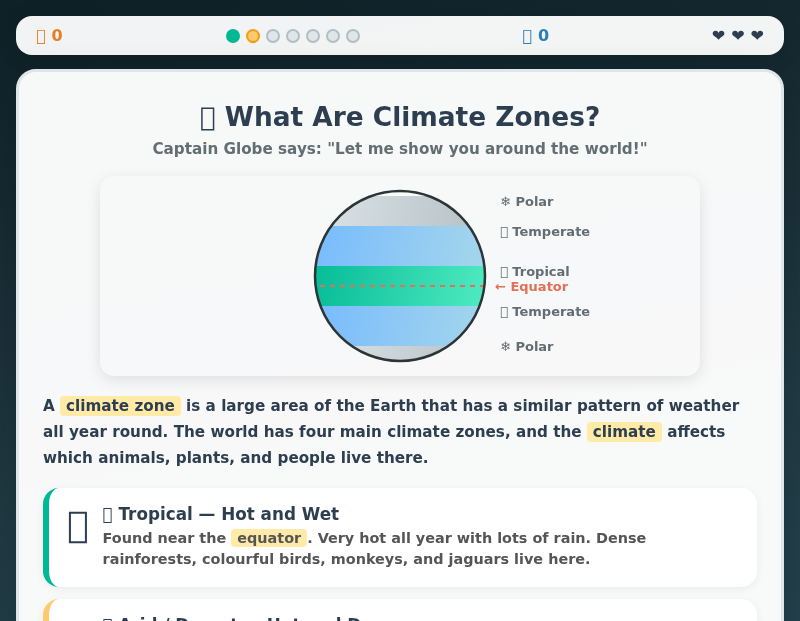Viewport: 800px width, 621px height.
Task: Click the snowflake icon beside the lower Polar label
Action: point(504,346)
